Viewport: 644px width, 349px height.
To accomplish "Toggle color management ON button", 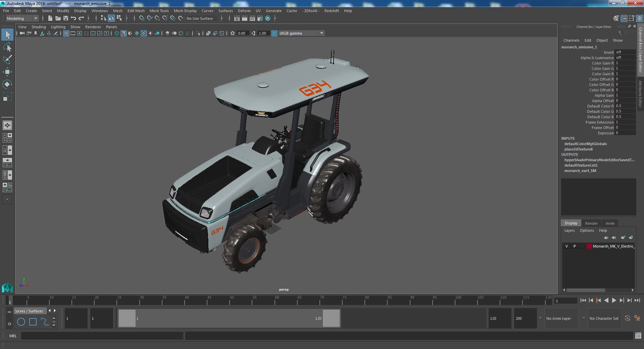I will (274, 33).
